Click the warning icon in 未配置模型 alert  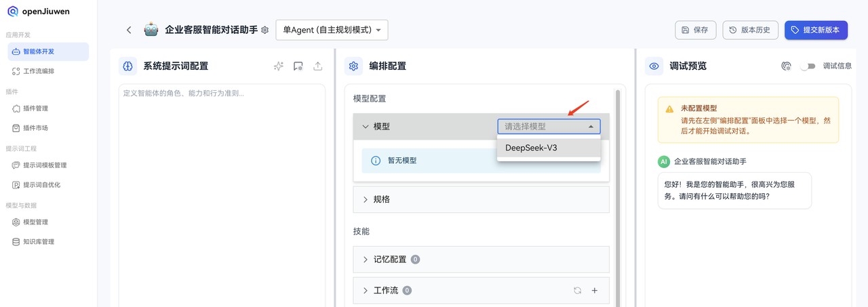pyautogui.click(x=669, y=108)
